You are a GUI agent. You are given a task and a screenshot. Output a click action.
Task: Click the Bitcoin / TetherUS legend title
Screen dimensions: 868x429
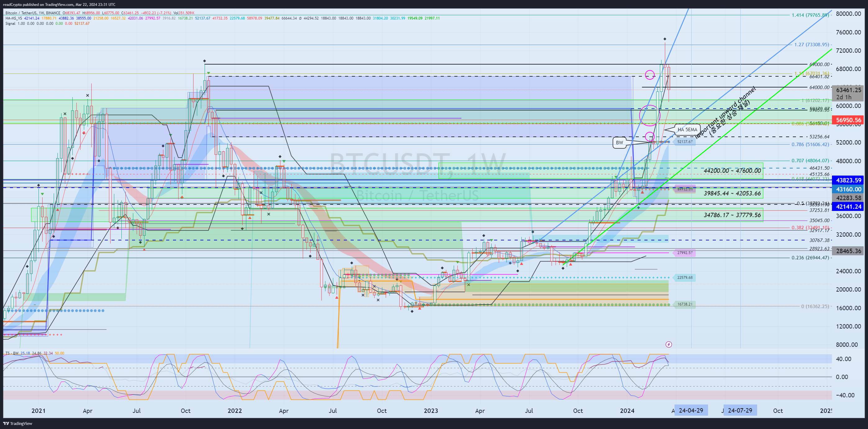[x=33, y=13]
